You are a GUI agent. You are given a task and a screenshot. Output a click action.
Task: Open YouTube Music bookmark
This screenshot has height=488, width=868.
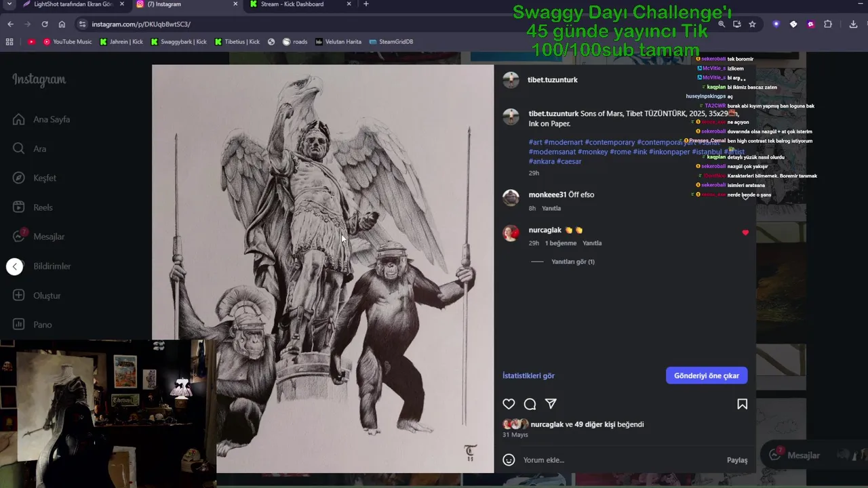(67, 42)
